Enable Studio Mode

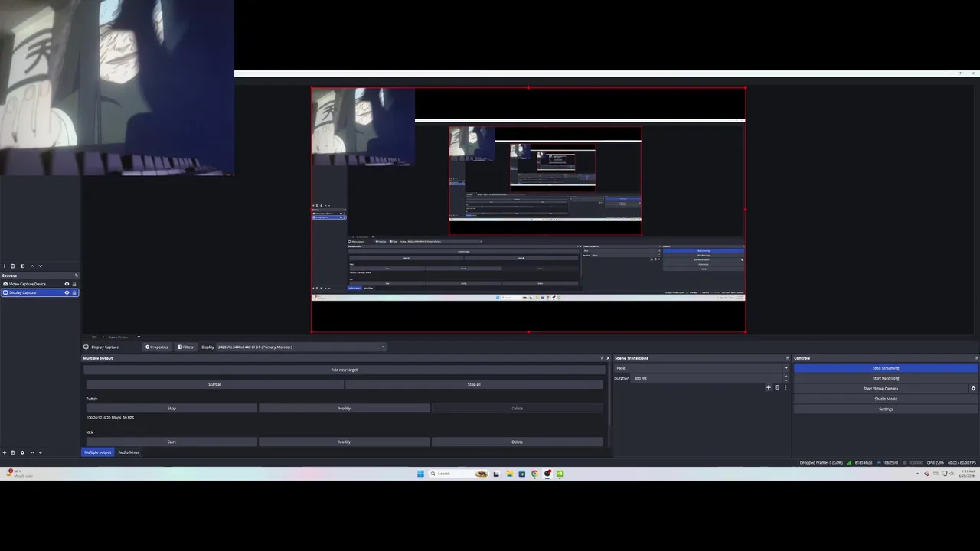coord(886,399)
